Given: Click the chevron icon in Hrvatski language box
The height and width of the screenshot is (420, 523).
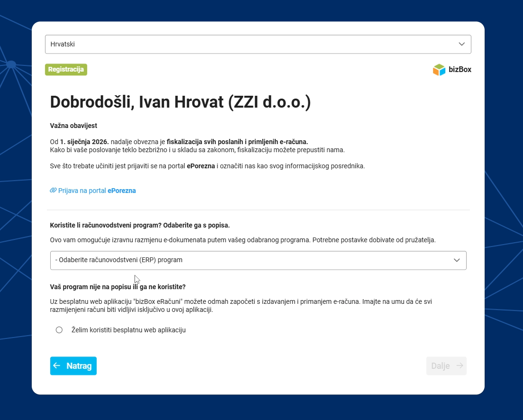Looking at the screenshot, I should [x=462, y=44].
